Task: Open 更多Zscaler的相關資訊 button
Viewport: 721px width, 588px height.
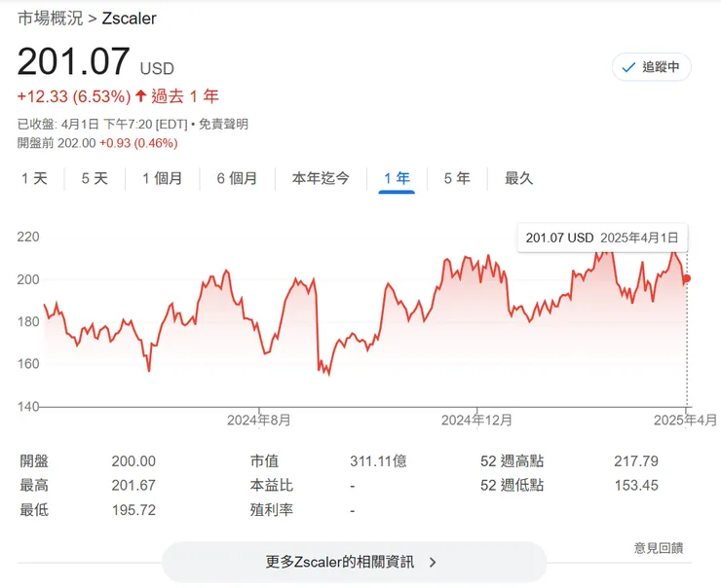Action: coord(354,562)
